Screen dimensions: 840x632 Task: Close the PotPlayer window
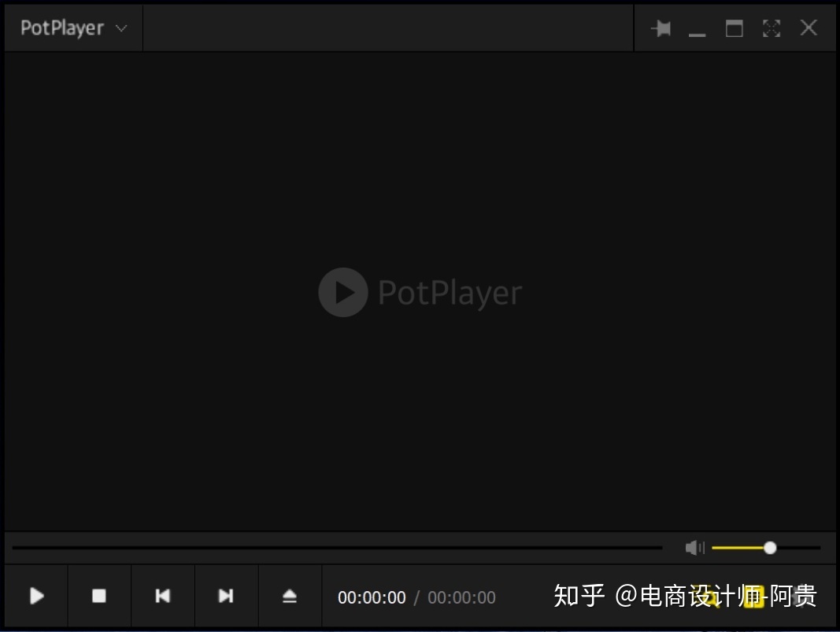[809, 28]
